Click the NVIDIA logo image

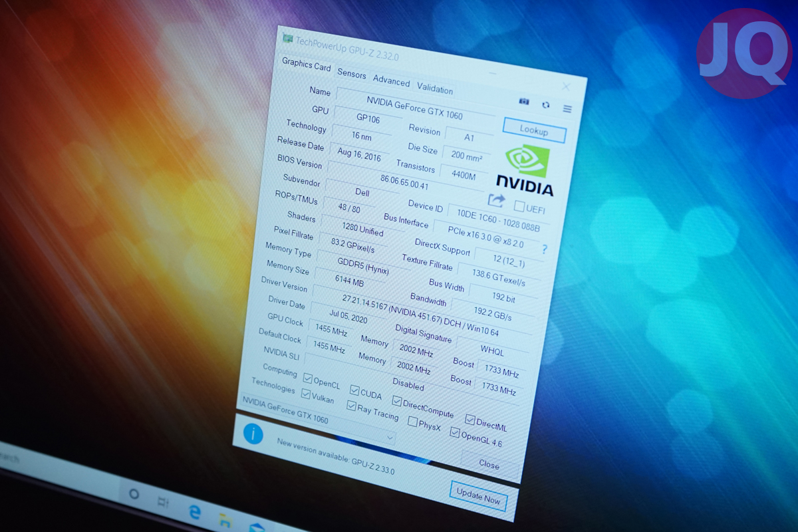(x=525, y=172)
